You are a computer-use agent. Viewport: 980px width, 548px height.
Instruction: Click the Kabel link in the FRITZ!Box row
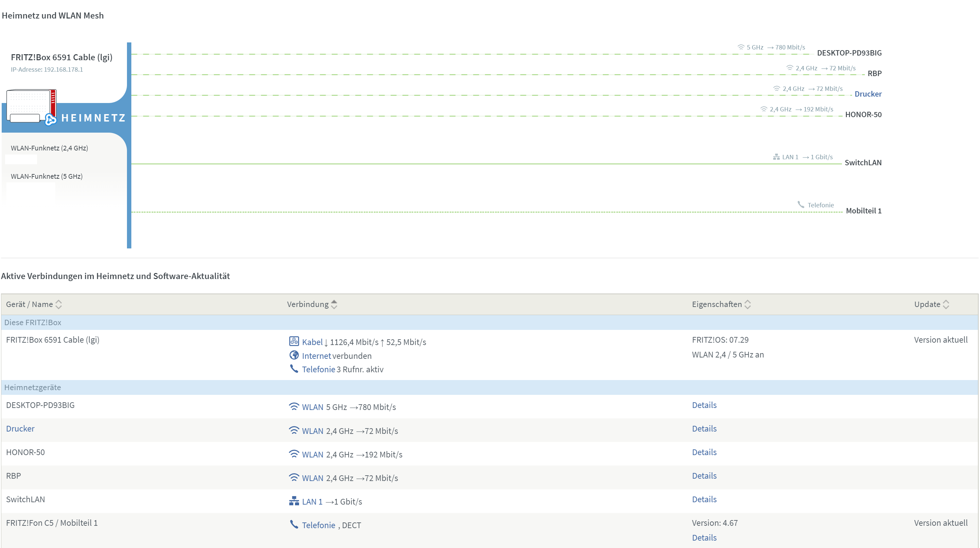coord(312,342)
